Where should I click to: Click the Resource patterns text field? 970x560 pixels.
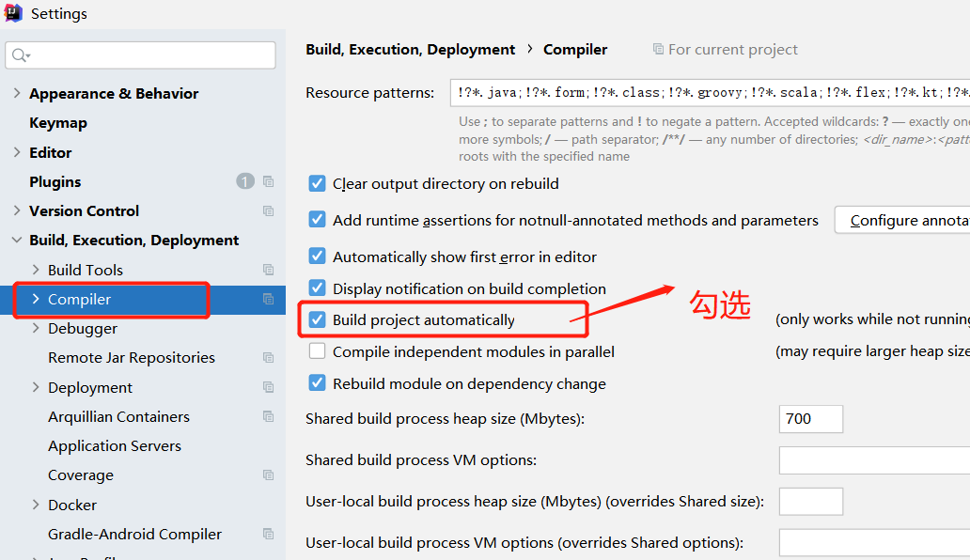pyautogui.click(x=709, y=92)
